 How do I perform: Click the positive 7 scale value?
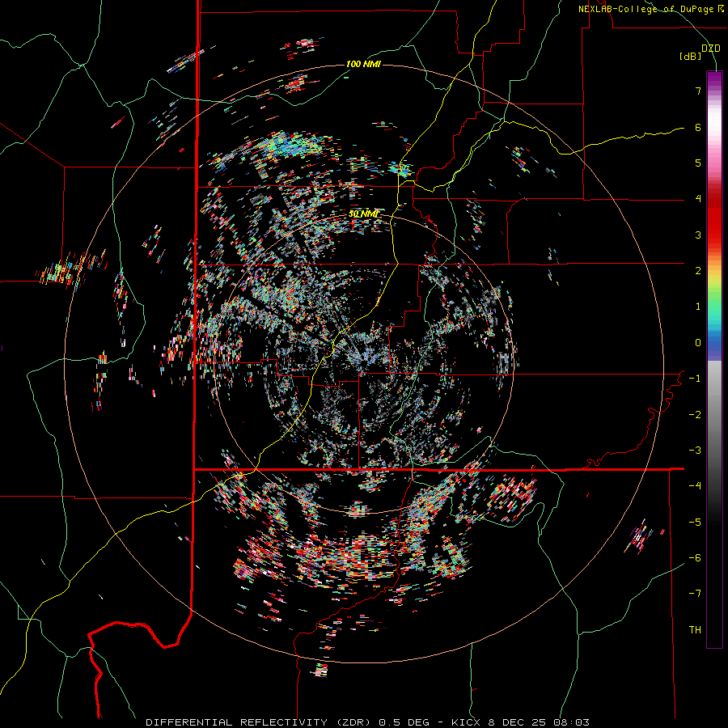coord(698,91)
